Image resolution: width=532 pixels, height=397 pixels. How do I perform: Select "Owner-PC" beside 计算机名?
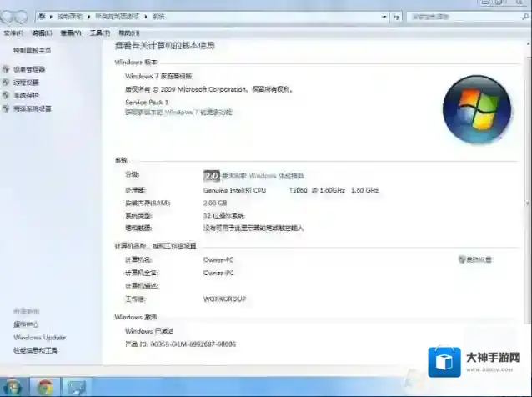[218, 260]
